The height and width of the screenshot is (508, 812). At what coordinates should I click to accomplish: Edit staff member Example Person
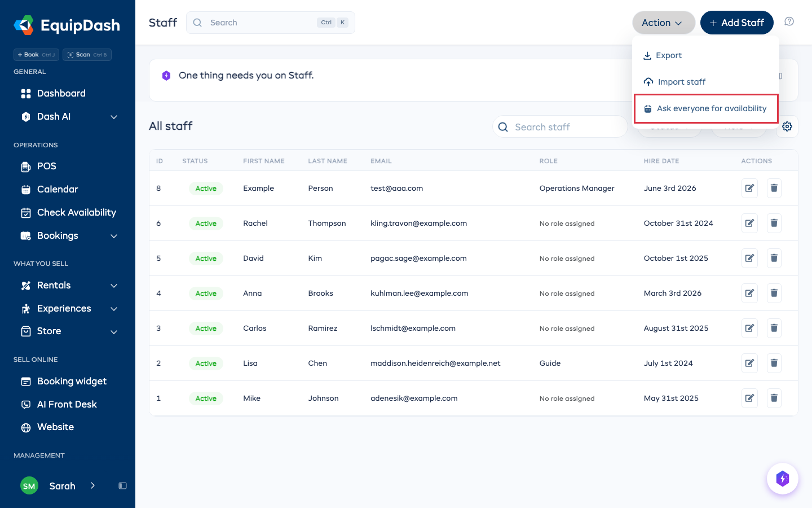[749, 188]
